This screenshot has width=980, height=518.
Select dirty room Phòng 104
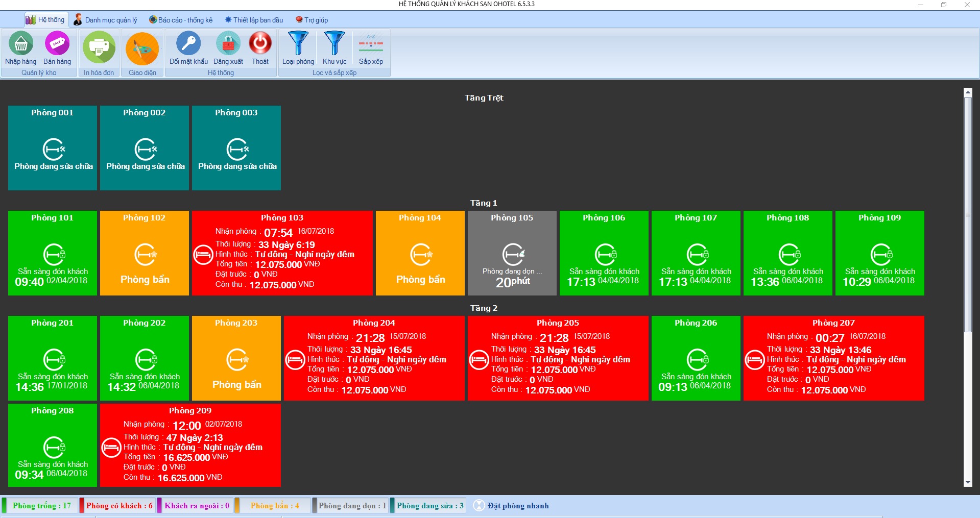(x=420, y=253)
